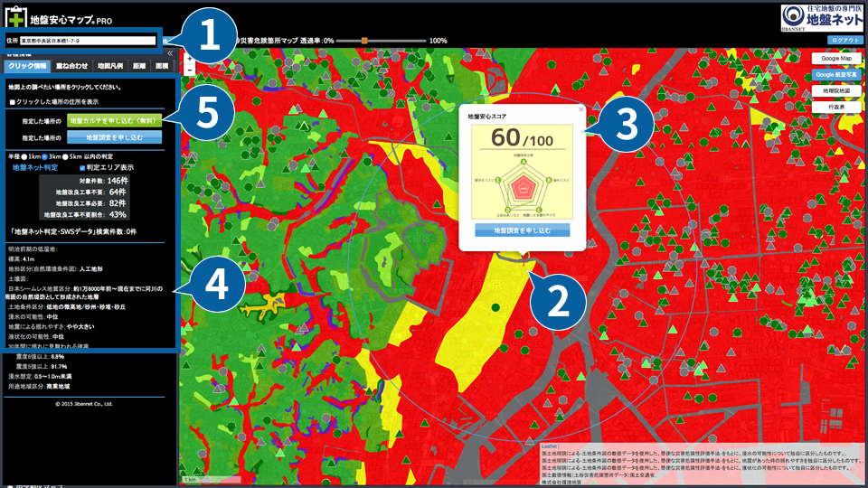Image resolution: width=868 pixels, height=488 pixels.
Task: Switch base map to Google Map
Action: coord(836,58)
